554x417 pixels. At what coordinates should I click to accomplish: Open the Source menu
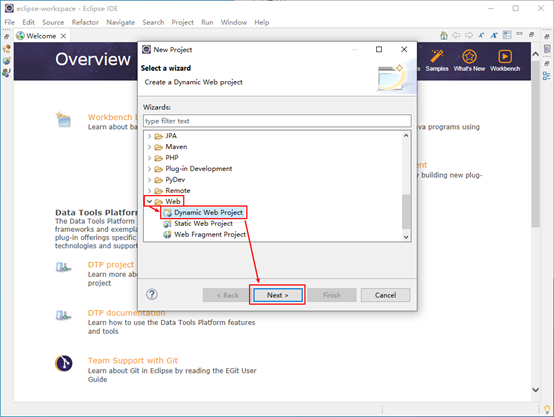53,22
